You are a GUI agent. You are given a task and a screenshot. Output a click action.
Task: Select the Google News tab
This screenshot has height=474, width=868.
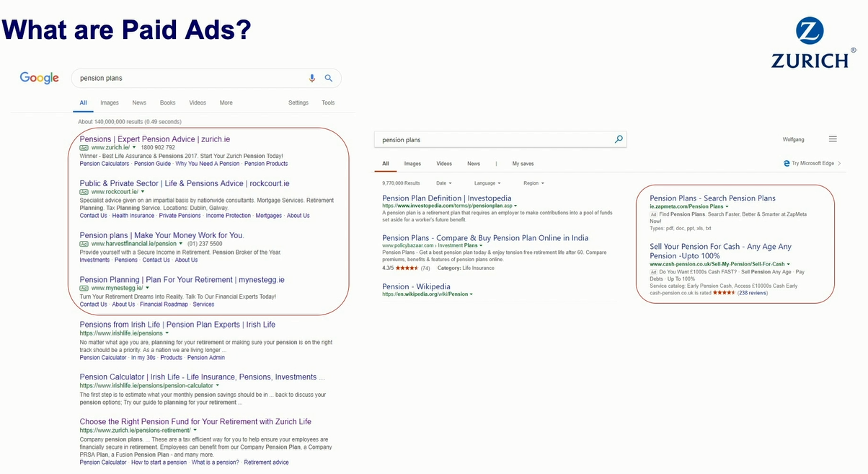click(139, 103)
